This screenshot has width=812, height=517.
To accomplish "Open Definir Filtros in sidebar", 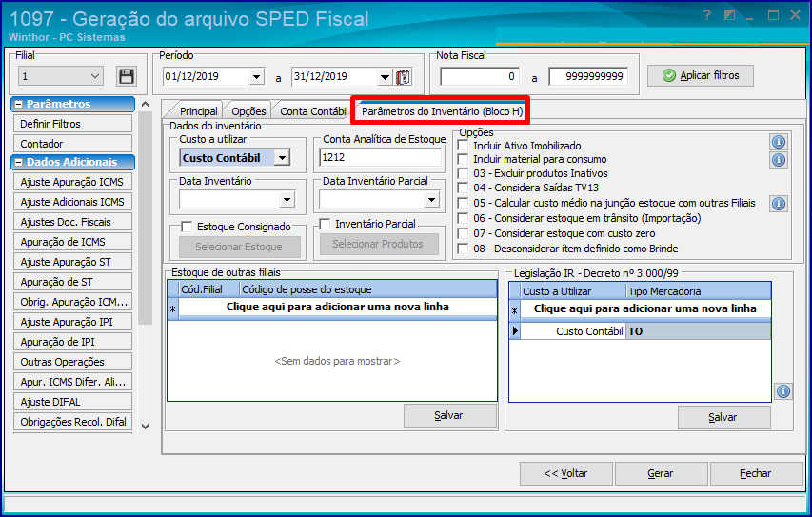I will coord(72,124).
